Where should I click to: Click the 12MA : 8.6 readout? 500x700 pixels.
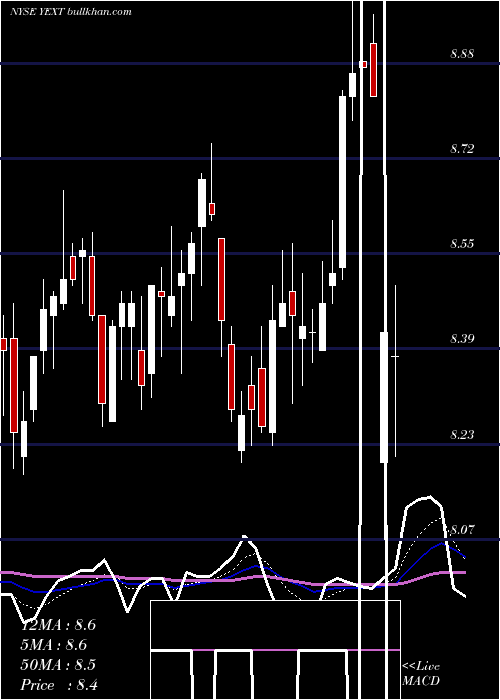[58, 625]
